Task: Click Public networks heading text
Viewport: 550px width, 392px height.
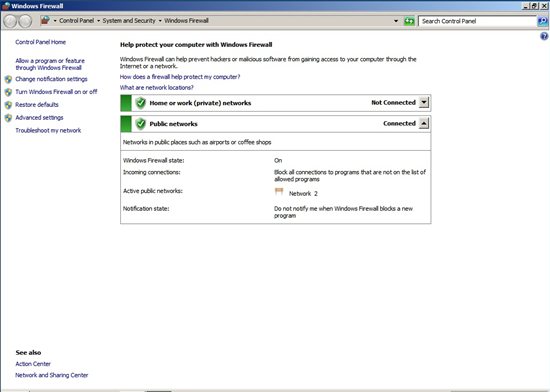Action: [173, 124]
